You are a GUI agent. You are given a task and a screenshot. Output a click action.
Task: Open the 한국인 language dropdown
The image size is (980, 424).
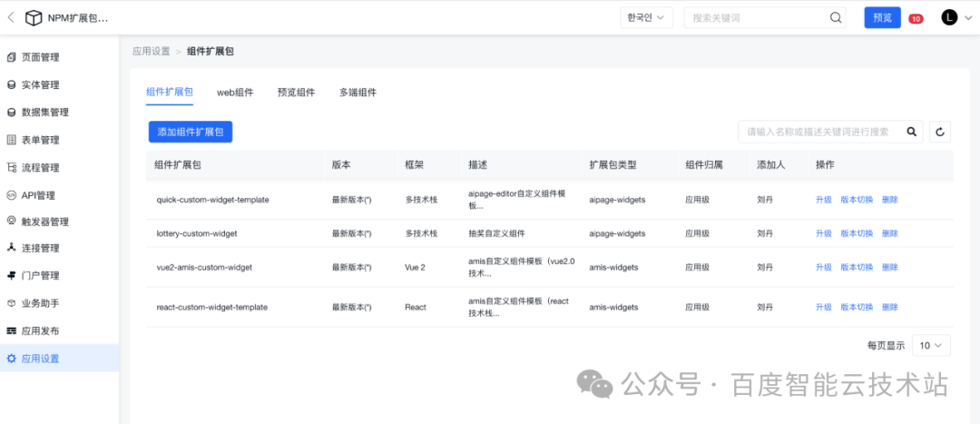click(x=646, y=18)
